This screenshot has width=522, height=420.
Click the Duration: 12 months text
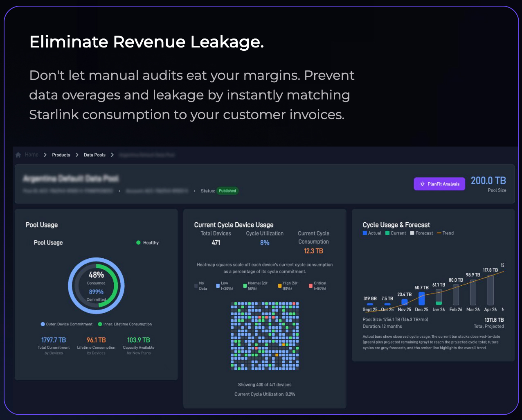pos(382,327)
